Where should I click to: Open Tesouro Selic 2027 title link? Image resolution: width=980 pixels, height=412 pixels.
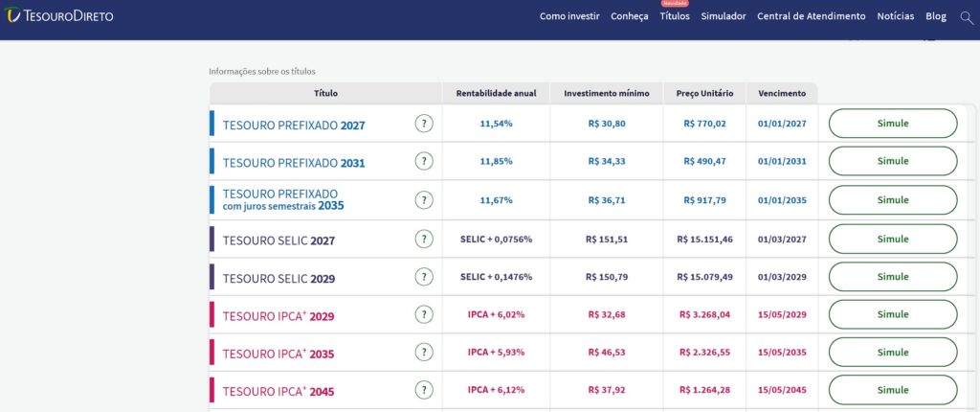pos(278,240)
